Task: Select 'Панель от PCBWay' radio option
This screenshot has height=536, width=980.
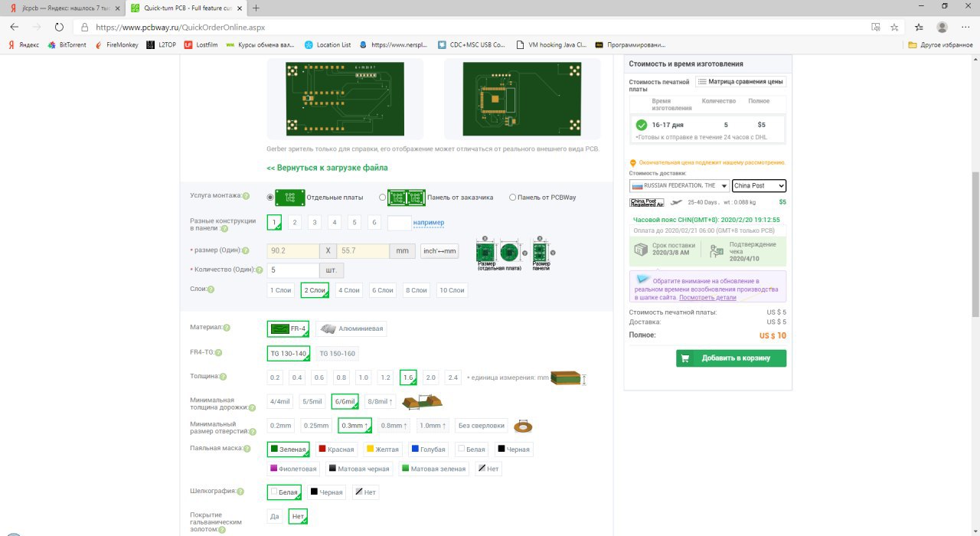Action: pyautogui.click(x=513, y=198)
